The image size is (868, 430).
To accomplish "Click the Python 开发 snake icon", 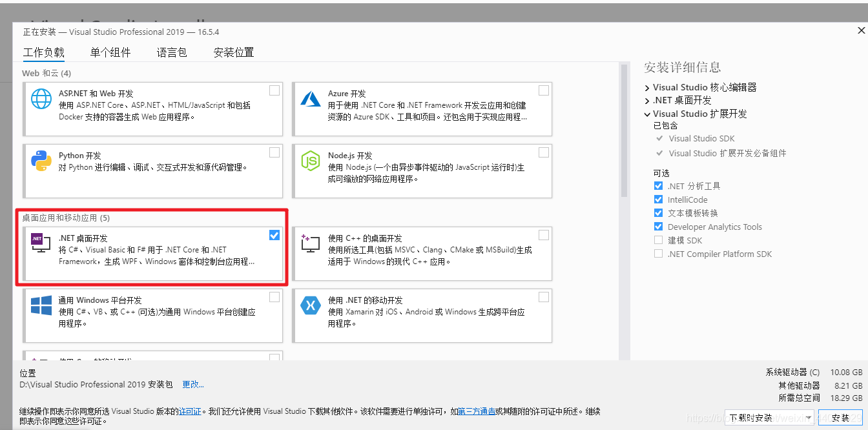I will 41,160.
